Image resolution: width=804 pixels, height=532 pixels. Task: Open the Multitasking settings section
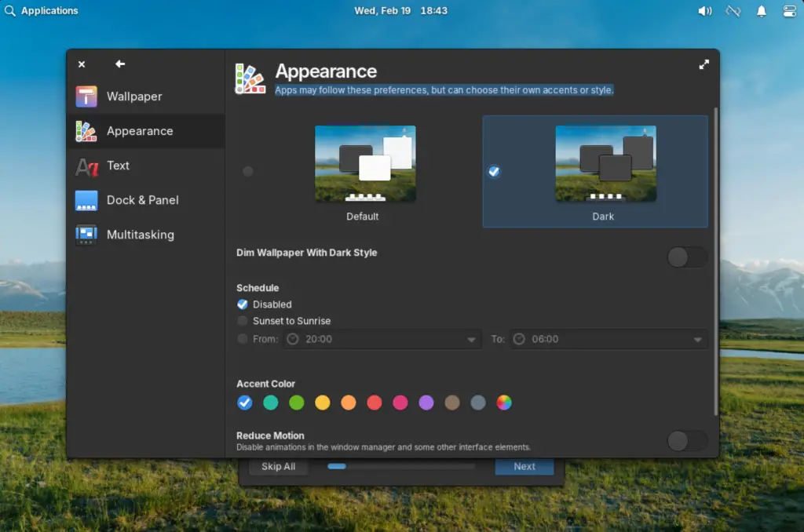(x=140, y=235)
